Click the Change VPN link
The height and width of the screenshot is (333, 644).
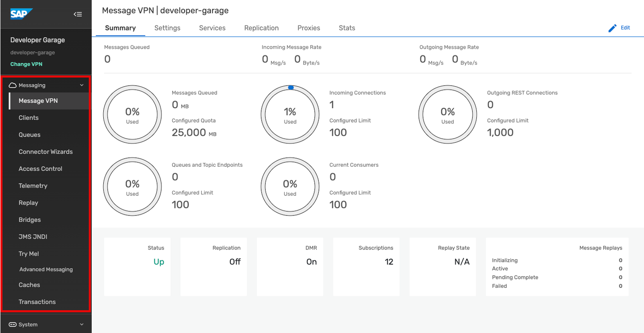[x=26, y=64]
